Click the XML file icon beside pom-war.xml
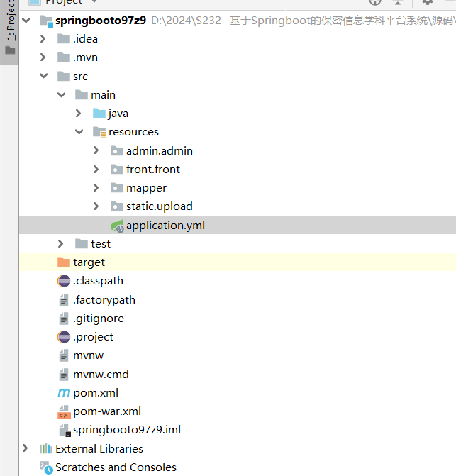The height and width of the screenshot is (476, 456). (x=63, y=411)
